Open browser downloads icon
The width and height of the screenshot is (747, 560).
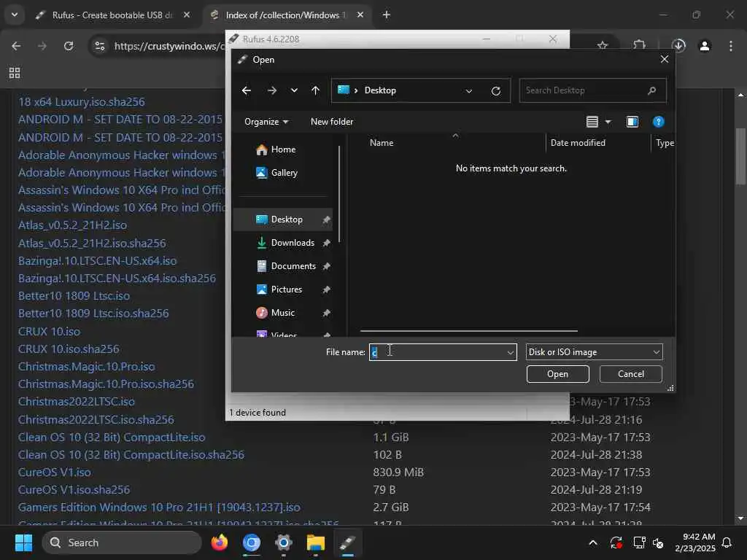click(x=678, y=46)
